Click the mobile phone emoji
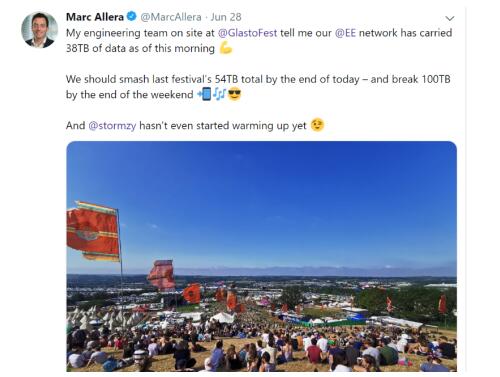The height and width of the screenshot is (377, 500). pyautogui.click(x=204, y=94)
